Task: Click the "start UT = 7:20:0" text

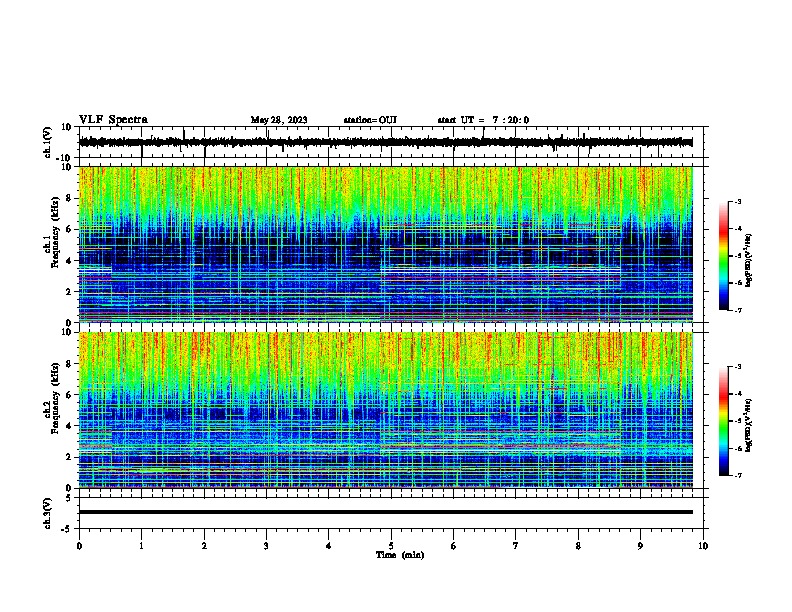Action: point(483,120)
